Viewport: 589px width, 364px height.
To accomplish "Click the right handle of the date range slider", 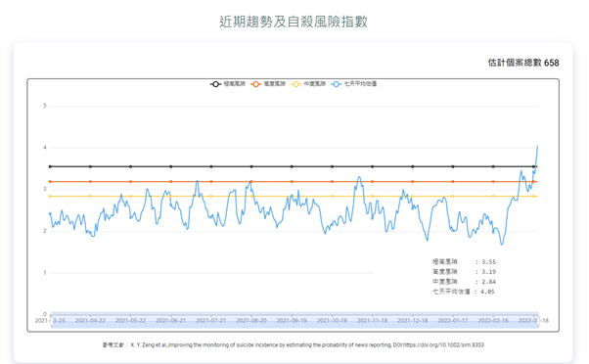I will (538, 320).
